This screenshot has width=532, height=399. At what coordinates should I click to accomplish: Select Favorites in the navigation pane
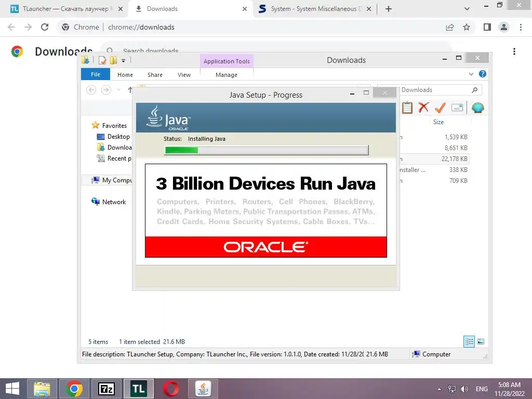pyautogui.click(x=114, y=126)
